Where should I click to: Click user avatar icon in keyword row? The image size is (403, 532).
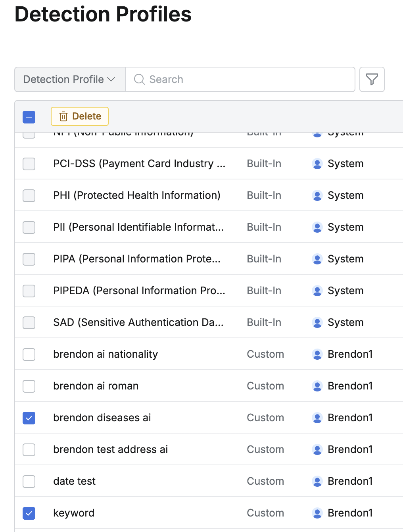click(x=317, y=513)
